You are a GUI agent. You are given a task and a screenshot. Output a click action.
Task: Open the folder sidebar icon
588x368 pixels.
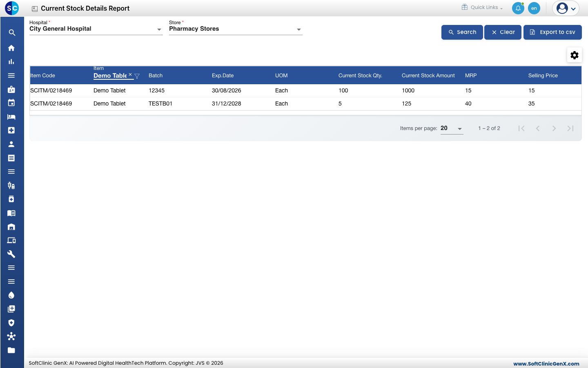(11, 350)
